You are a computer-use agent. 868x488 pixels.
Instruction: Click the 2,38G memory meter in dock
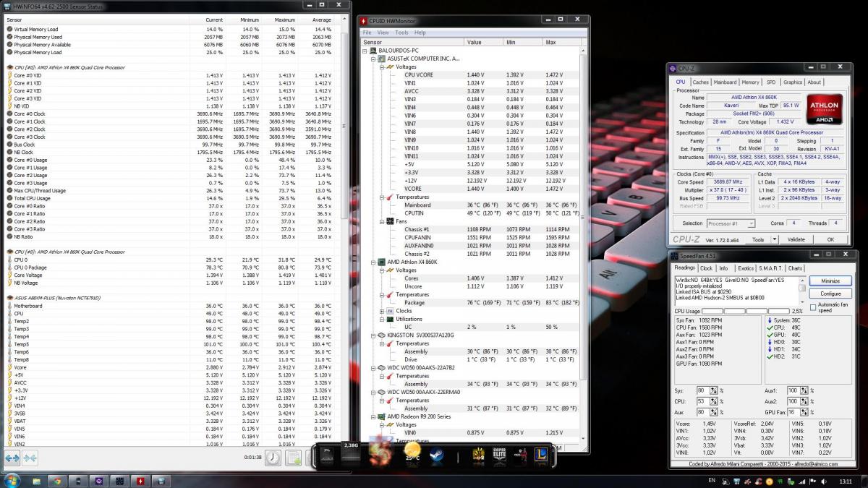[352, 453]
